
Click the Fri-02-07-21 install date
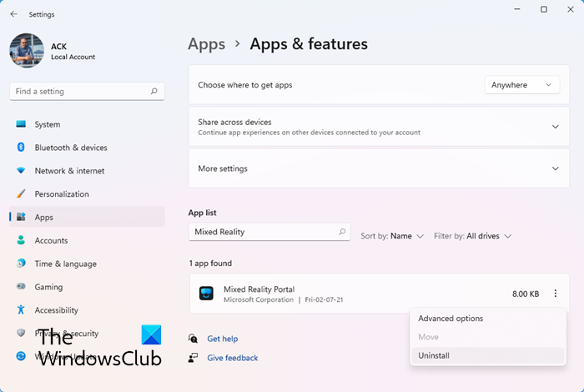[x=324, y=299]
